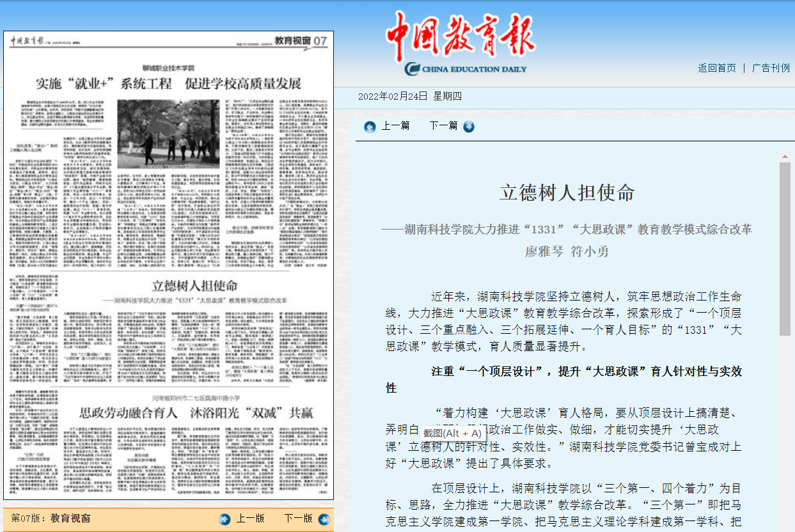795x532 pixels.
Task: Go to next page via 下一版 text
Action: 298,519
